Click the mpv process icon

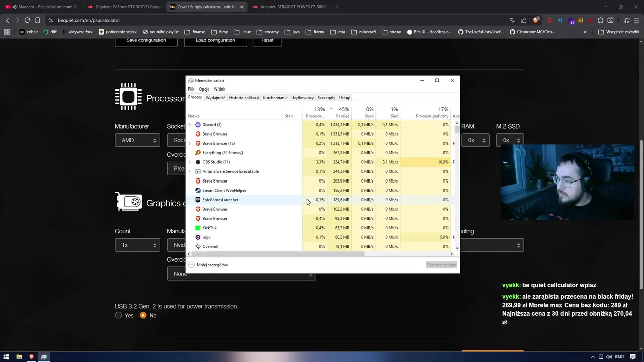click(198, 237)
